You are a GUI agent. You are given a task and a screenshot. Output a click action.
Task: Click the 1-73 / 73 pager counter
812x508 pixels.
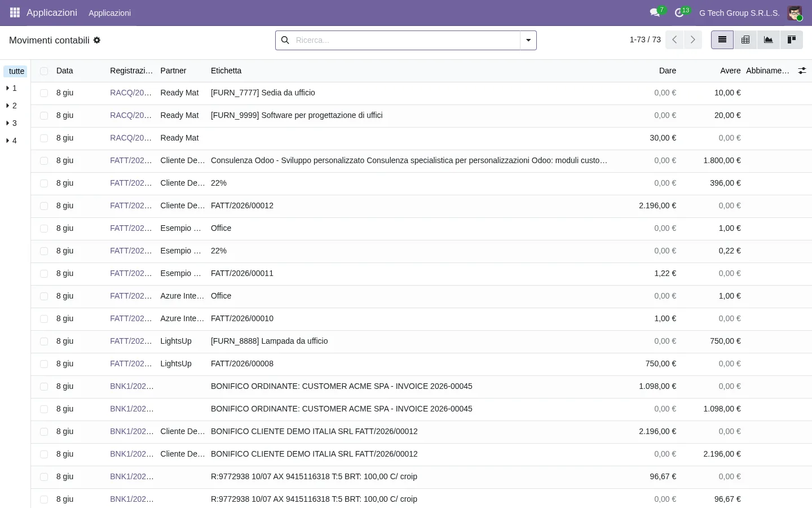click(645, 40)
